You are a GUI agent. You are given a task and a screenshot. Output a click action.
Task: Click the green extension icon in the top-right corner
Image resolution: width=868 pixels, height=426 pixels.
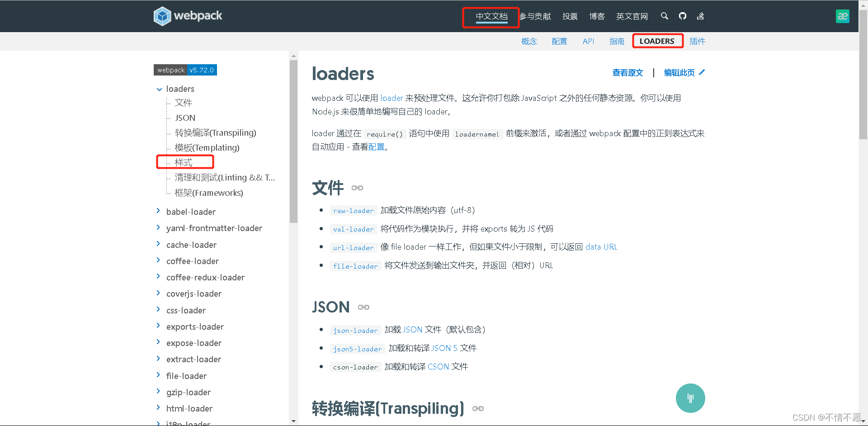pos(842,16)
